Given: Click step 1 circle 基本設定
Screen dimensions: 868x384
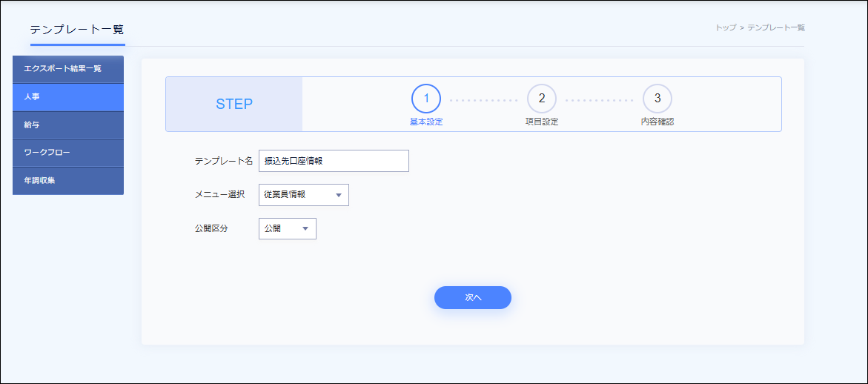Looking at the screenshot, I should pyautogui.click(x=426, y=99).
